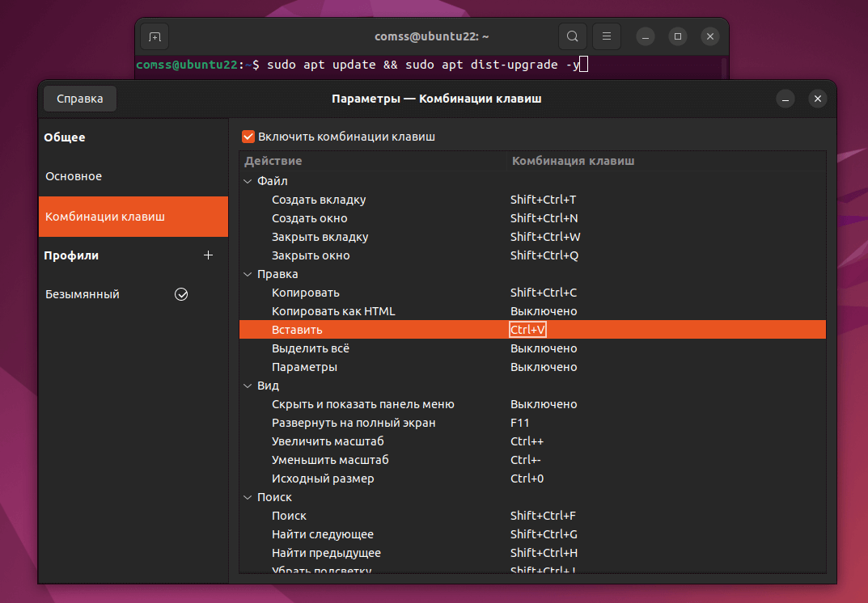Click the terminal search magnifier icon
Viewport: 868px width, 603px height.
tap(572, 36)
